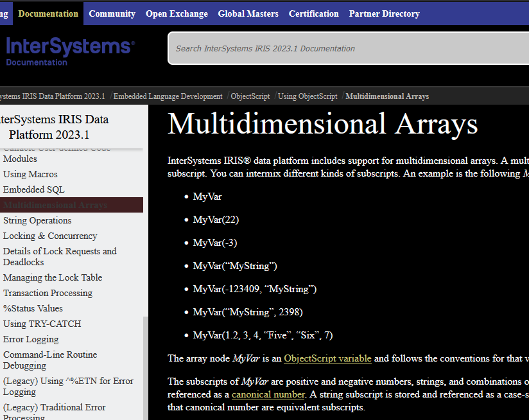Open Using TRY-CATCH in sidebar
The image size is (529, 420).
coord(42,324)
